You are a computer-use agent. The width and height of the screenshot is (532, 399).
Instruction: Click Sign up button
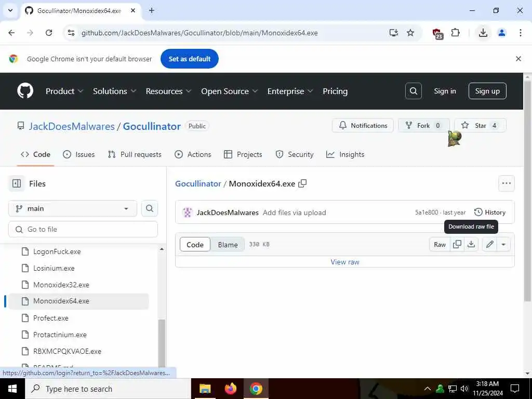[487, 91]
